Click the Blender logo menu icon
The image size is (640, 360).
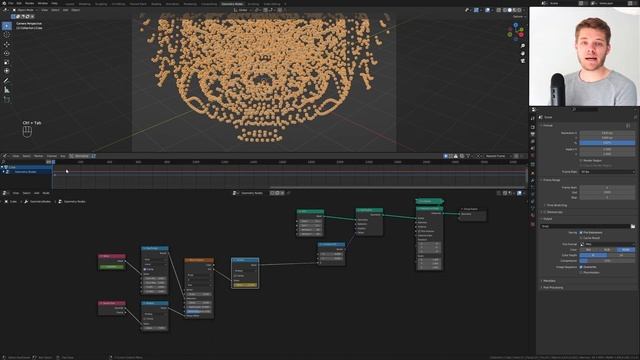(4, 3)
